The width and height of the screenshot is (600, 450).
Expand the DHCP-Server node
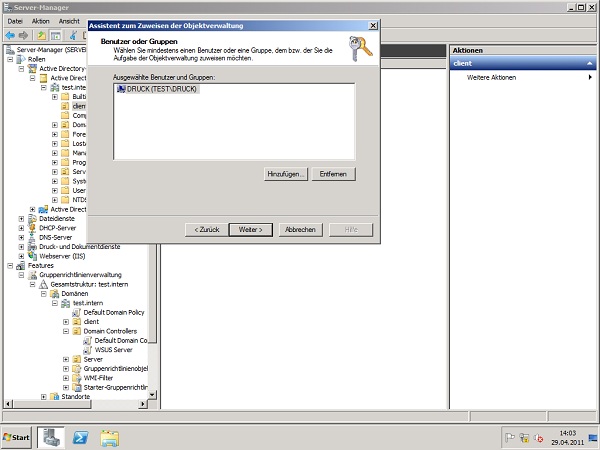[x=21, y=228]
